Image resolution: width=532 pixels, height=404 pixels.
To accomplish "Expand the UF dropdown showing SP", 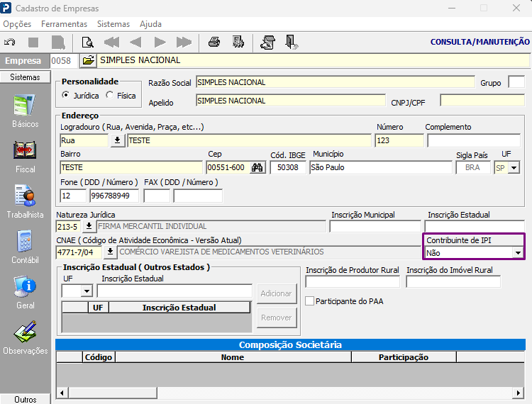I will 514,168.
